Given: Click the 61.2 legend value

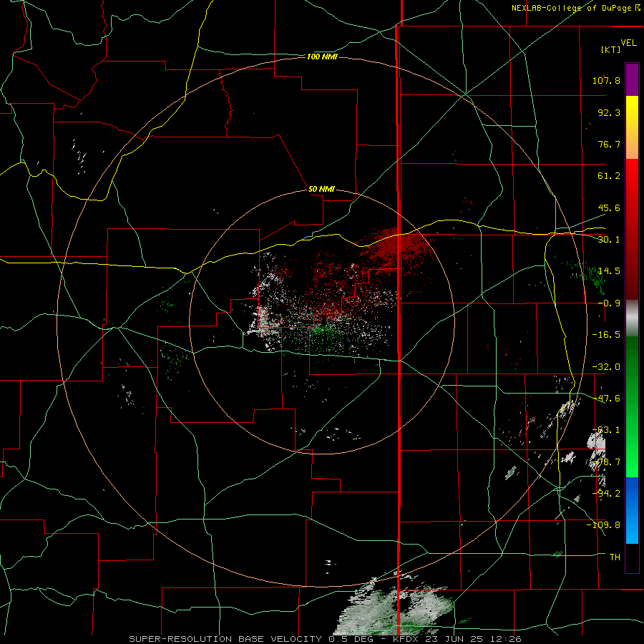Looking at the screenshot, I should pyautogui.click(x=609, y=176).
